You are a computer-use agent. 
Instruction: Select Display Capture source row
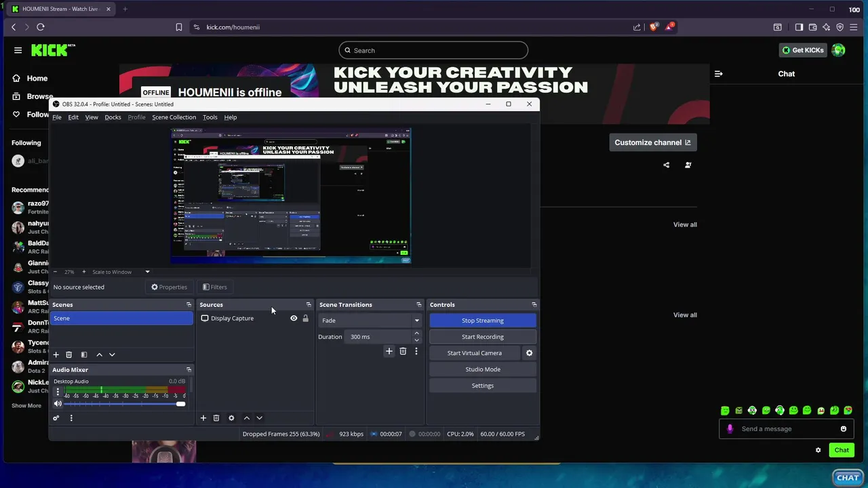[x=255, y=319]
